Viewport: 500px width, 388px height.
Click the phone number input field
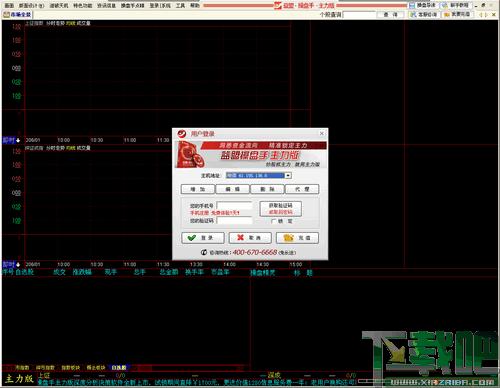(235, 206)
